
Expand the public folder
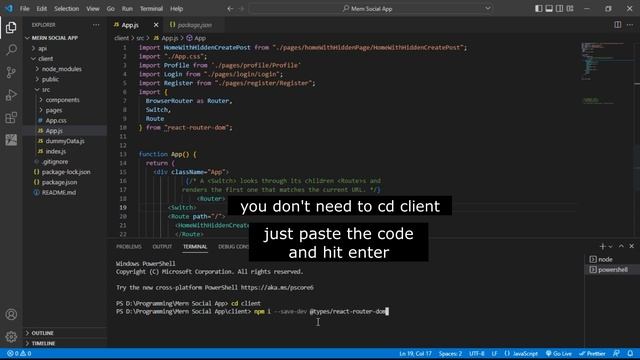tap(50, 79)
